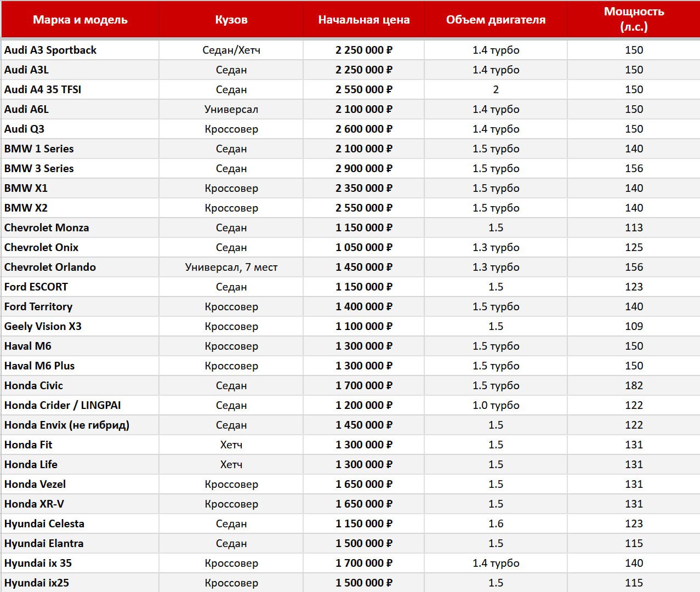The width and height of the screenshot is (700, 592).
Task: Select the Audi Q3 model name
Action: 25,129
